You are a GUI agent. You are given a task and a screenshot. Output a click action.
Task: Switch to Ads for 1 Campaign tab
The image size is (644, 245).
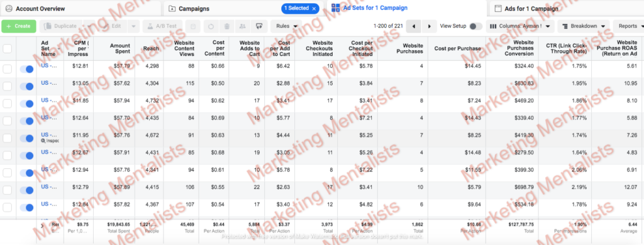coord(567,9)
